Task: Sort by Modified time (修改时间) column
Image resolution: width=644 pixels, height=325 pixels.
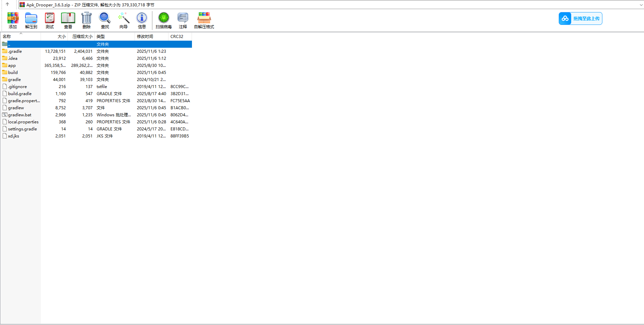Action: click(x=145, y=37)
